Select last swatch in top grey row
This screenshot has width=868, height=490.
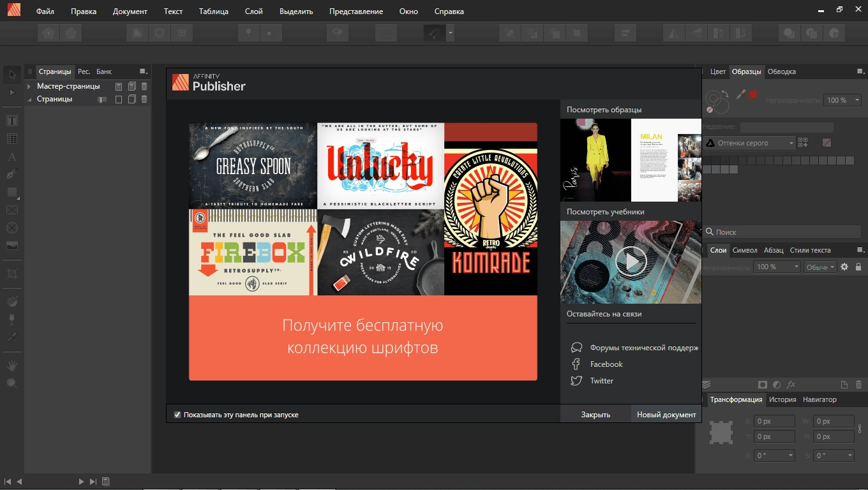coord(849,161)
